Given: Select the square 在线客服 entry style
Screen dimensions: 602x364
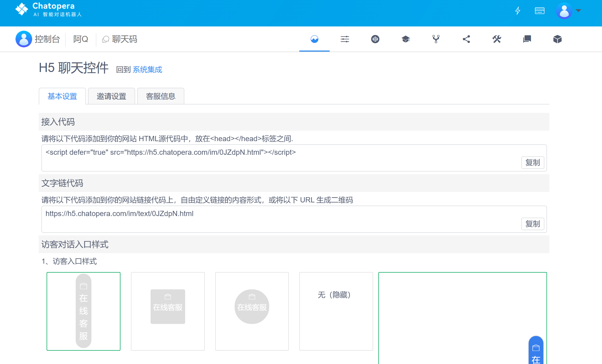Looking at the screenshot, I should pyautogui.click(x=168, y=311).
